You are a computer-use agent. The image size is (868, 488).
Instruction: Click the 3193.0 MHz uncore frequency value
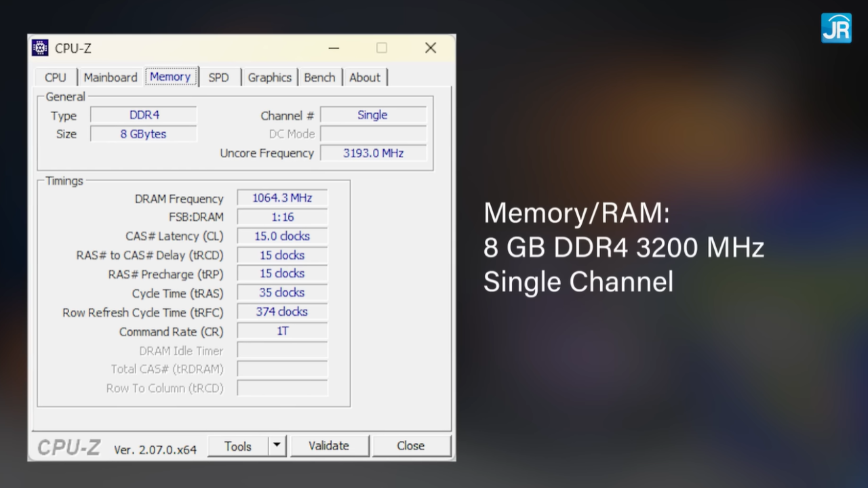pos(373,153)
